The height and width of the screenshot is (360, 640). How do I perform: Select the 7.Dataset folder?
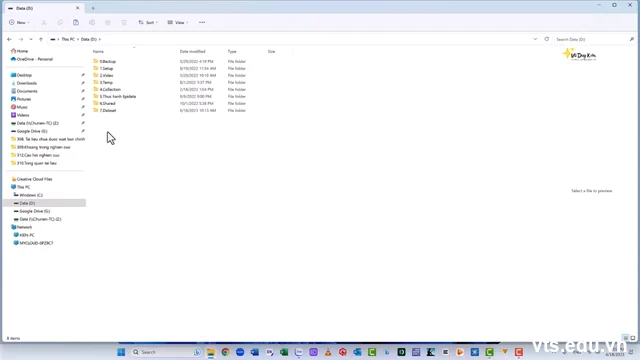tap(108, 110)
